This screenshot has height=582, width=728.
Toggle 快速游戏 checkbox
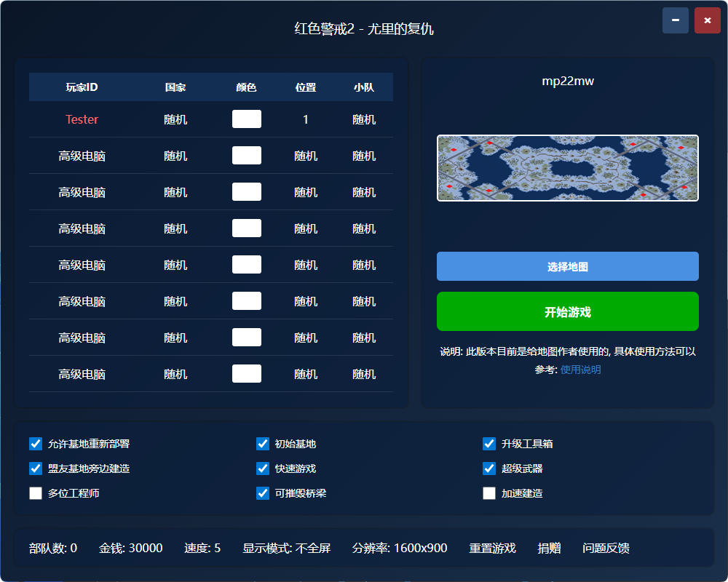tap(263, 469)
